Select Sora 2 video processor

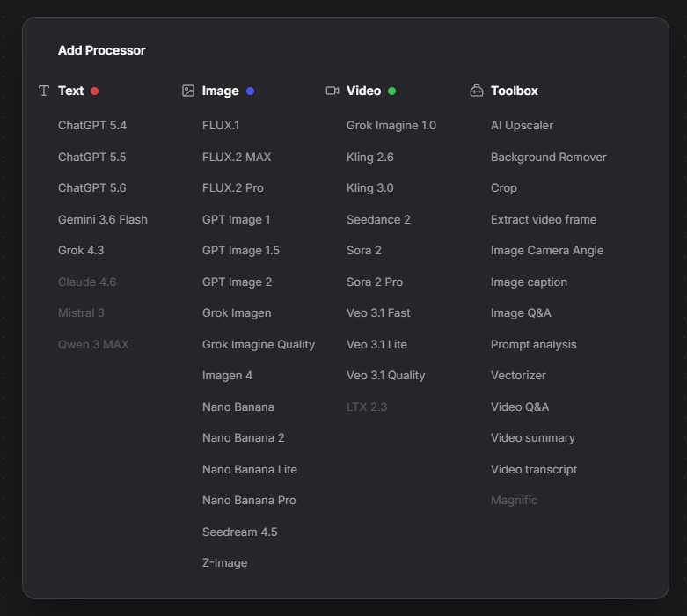(x=364, y=250)
